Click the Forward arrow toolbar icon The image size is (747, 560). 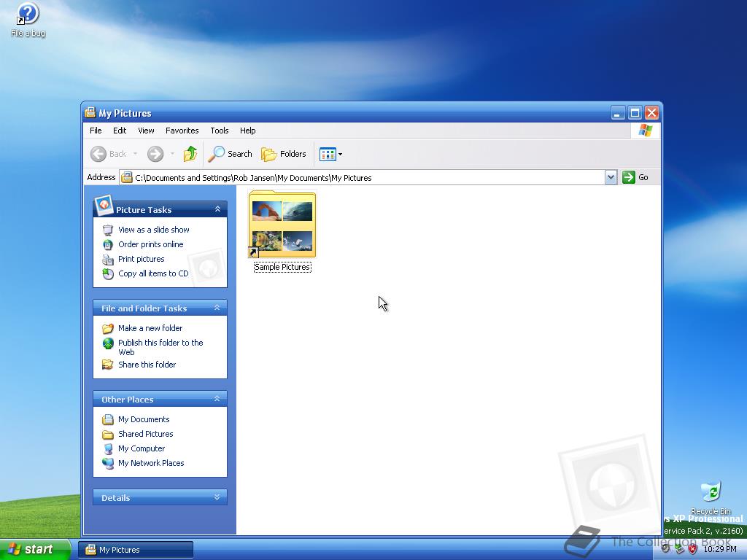pos(155,154)
